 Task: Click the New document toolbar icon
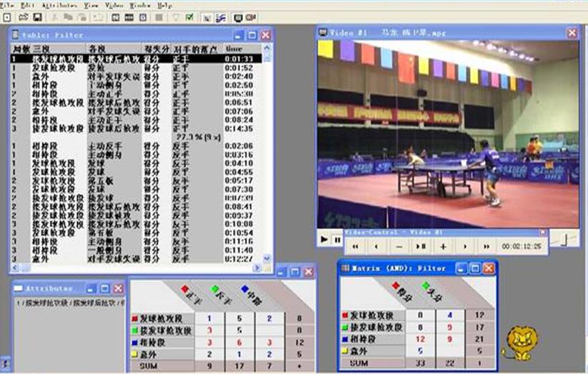pos(6,16)
